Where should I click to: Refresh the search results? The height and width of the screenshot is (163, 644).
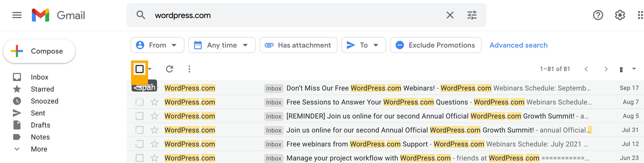169,69
